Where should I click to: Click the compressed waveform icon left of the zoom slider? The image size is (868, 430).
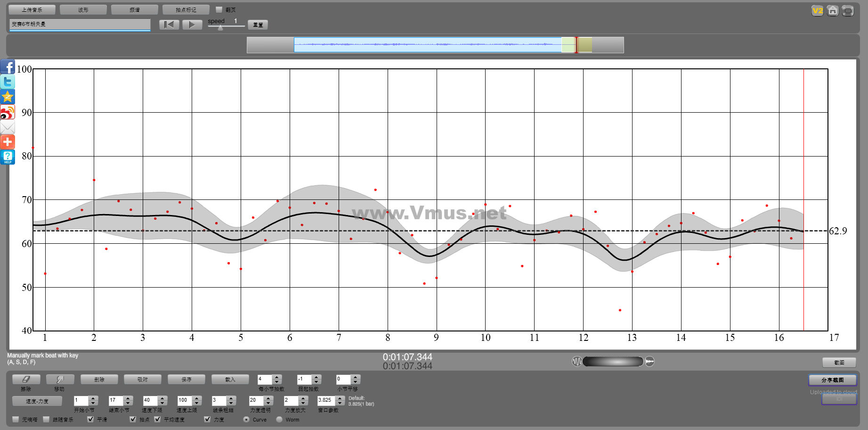577,362
